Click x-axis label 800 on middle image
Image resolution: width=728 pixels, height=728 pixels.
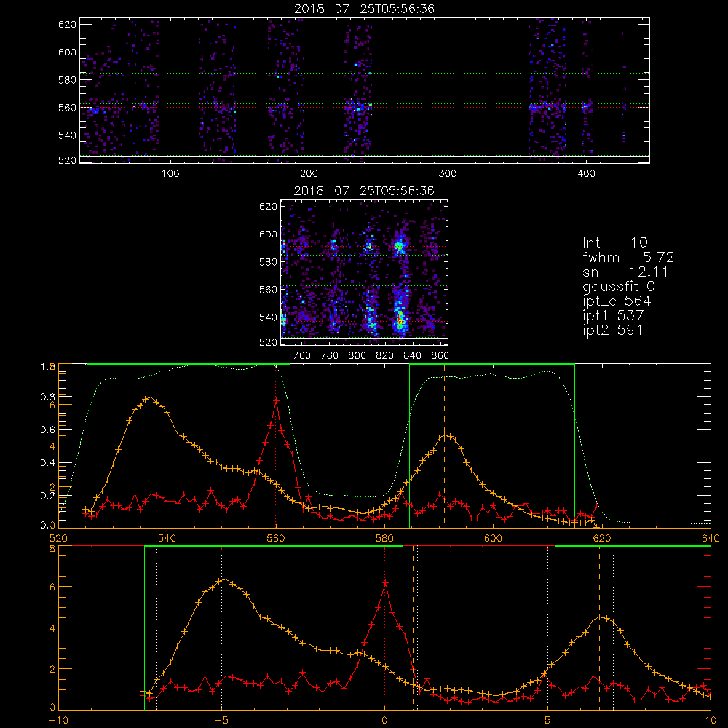pyautogui.click(x=357, y=356)
